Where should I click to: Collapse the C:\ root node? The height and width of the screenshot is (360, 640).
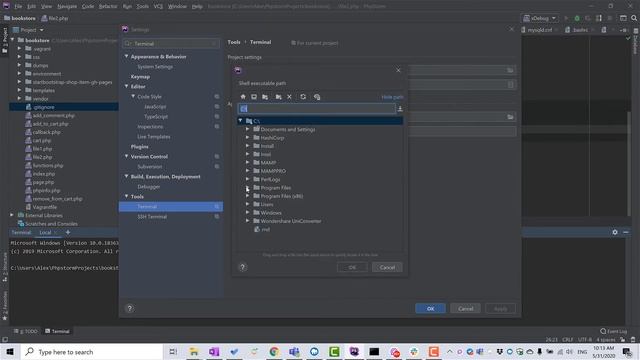point(240,121)
